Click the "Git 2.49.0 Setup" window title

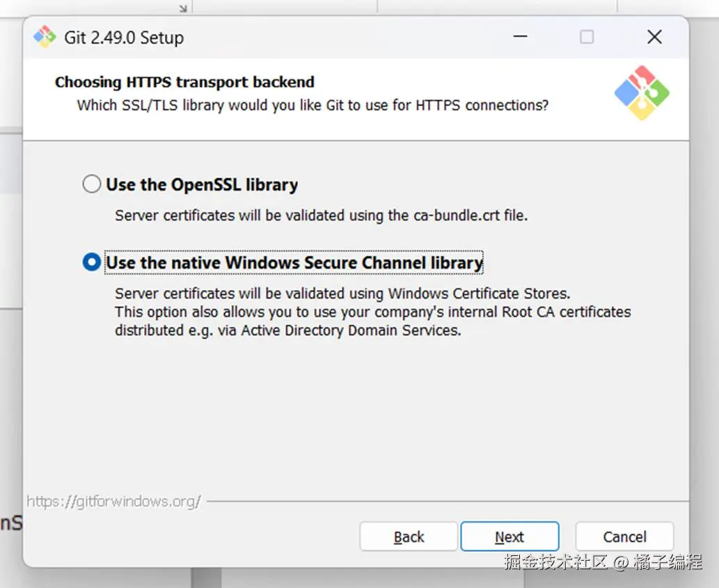[x=124, y=38]
